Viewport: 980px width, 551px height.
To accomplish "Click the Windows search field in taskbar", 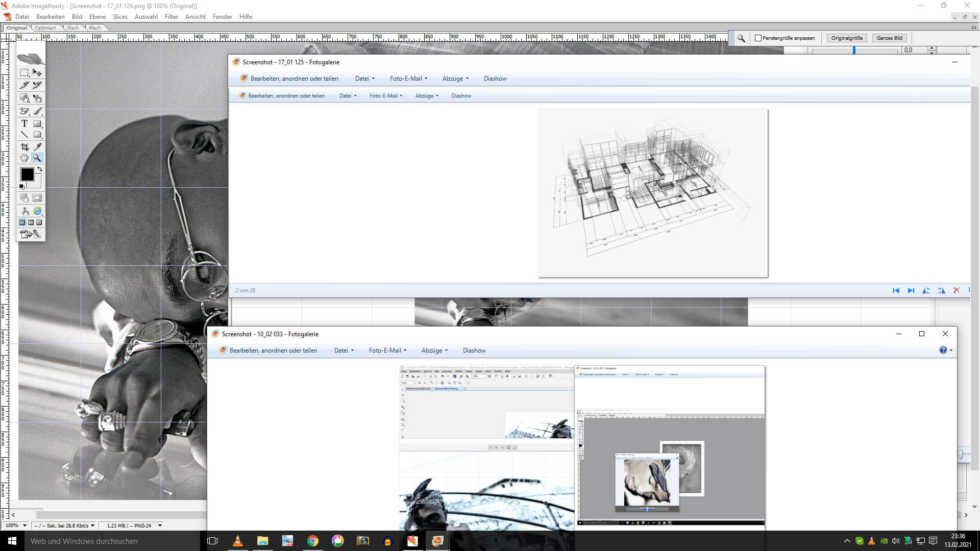I will point(112,541).
